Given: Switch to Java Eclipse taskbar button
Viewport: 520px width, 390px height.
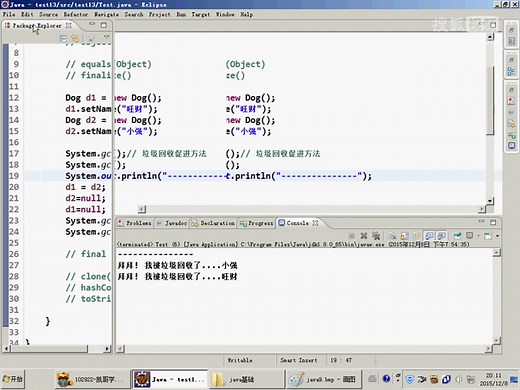Looking at the screenshot, I should (170, 379).
